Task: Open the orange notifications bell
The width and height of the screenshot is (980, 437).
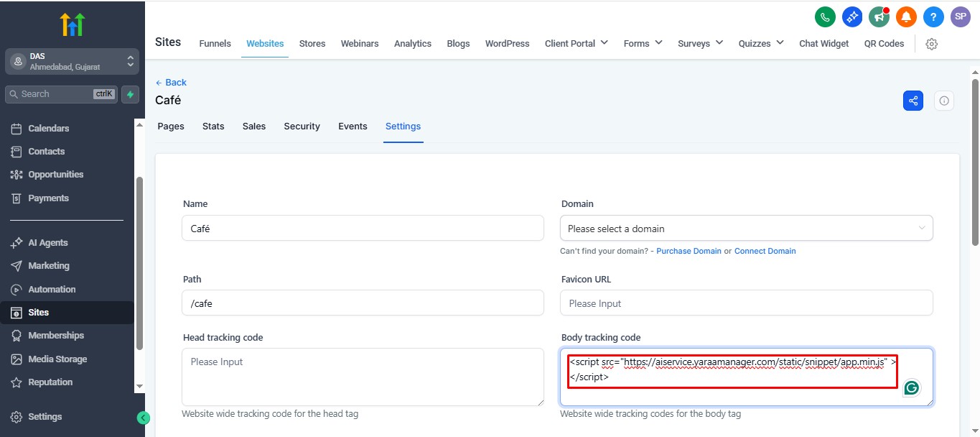Action: click(x=906, y=17)
